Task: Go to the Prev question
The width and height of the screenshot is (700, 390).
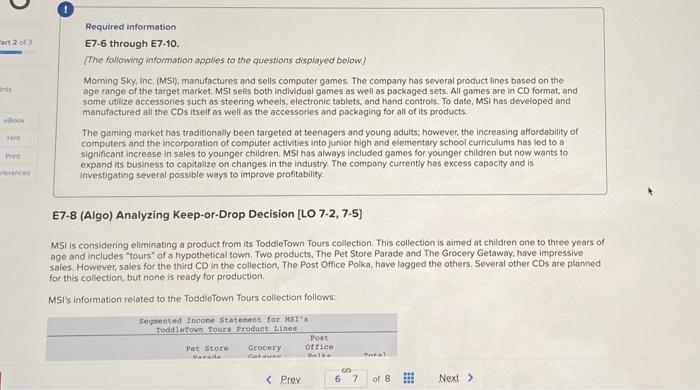Action: tap(290, 380)
